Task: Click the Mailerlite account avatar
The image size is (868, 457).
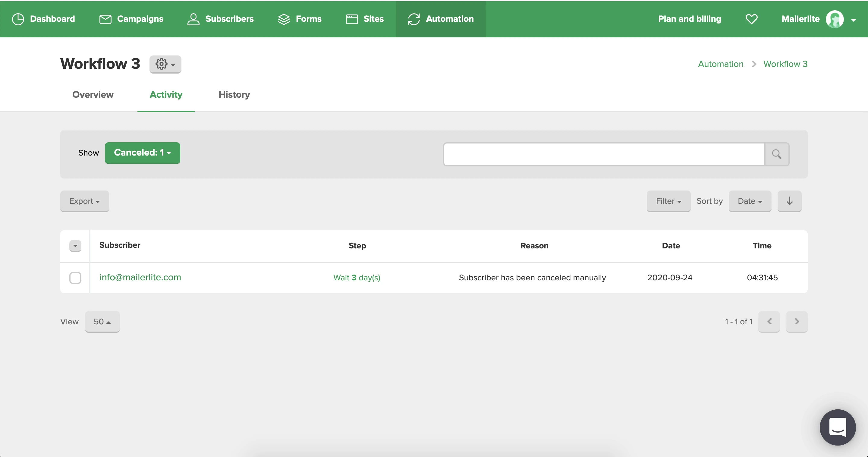Action: [834, 19]
